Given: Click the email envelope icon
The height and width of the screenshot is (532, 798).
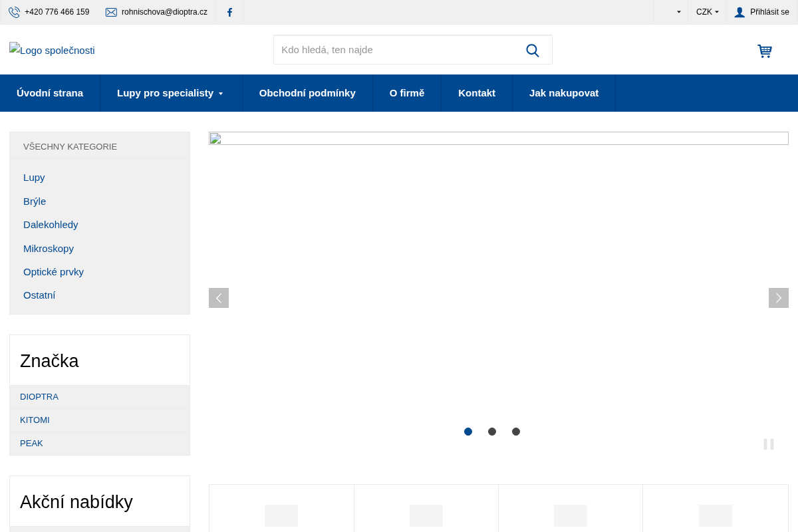Looking at the screenshot, I should coord(111,12).
